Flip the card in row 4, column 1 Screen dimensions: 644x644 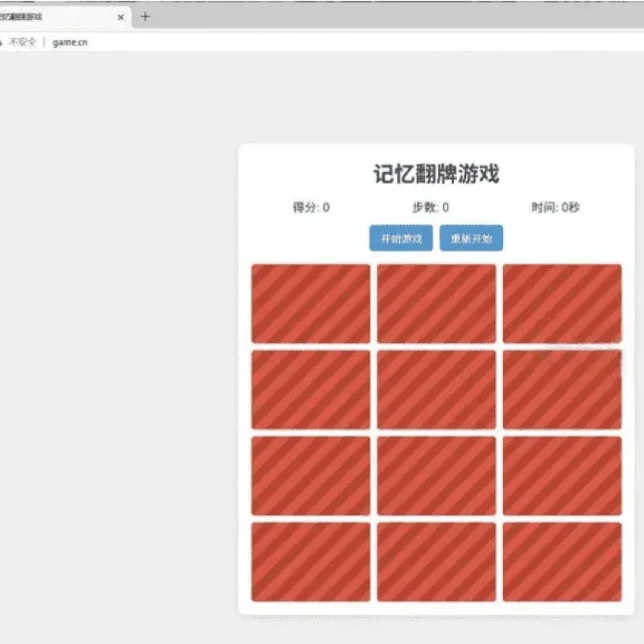311,562
